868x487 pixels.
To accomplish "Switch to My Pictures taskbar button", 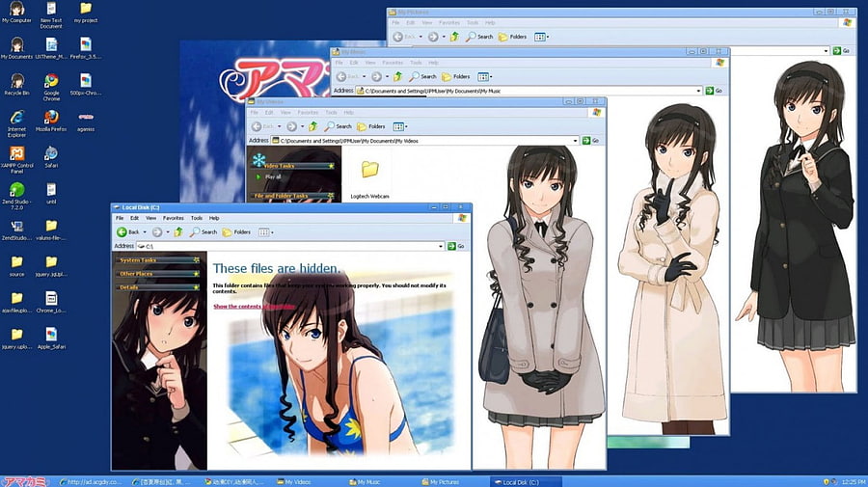I will tap(454, 481).
